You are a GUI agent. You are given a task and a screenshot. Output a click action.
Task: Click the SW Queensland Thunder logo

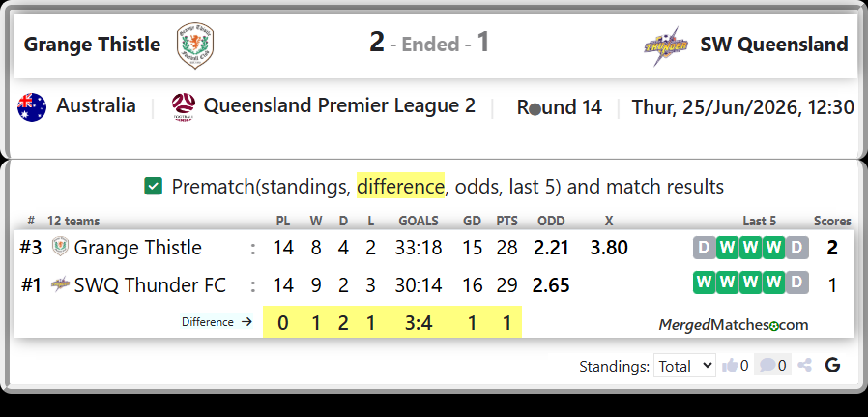click(666, 46)
